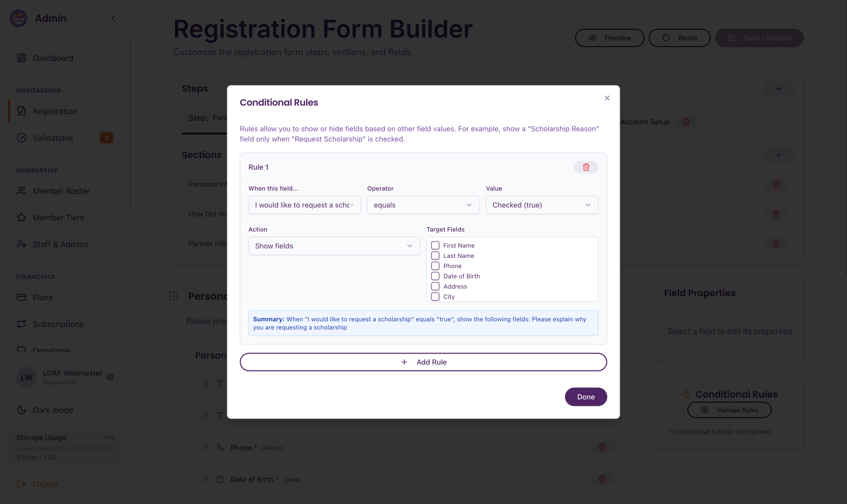Image resolution: width=847 pixels, height=504 pixels.
Task: Delete Rule 1 with trash icon
Action: [x=586, y=167]
